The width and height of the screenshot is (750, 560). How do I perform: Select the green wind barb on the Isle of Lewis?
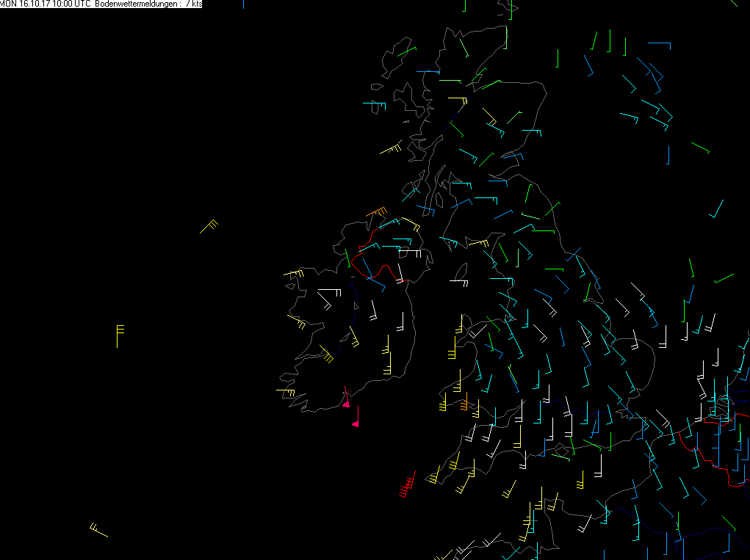[x=406, y=51]
